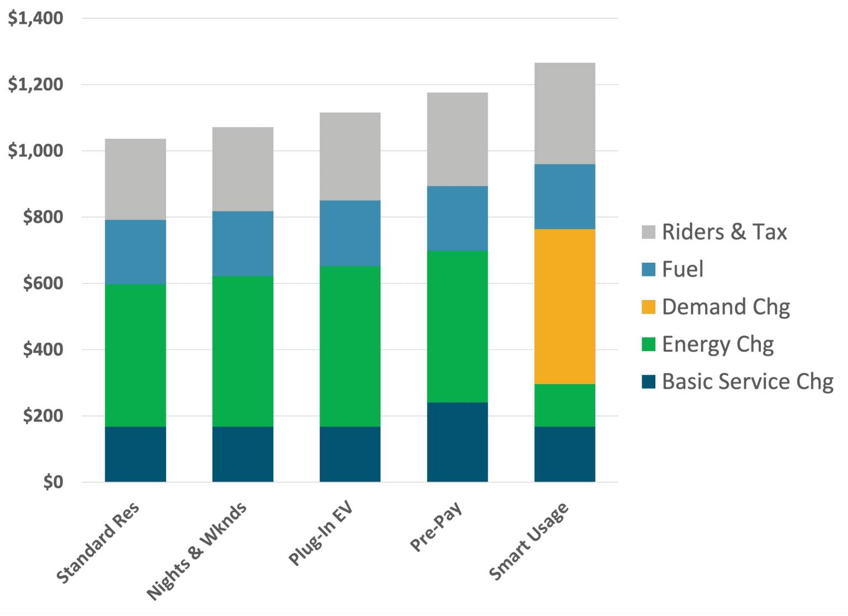
Task: Click the Basic Service Chg legend swatch
Action: point(648,382)
